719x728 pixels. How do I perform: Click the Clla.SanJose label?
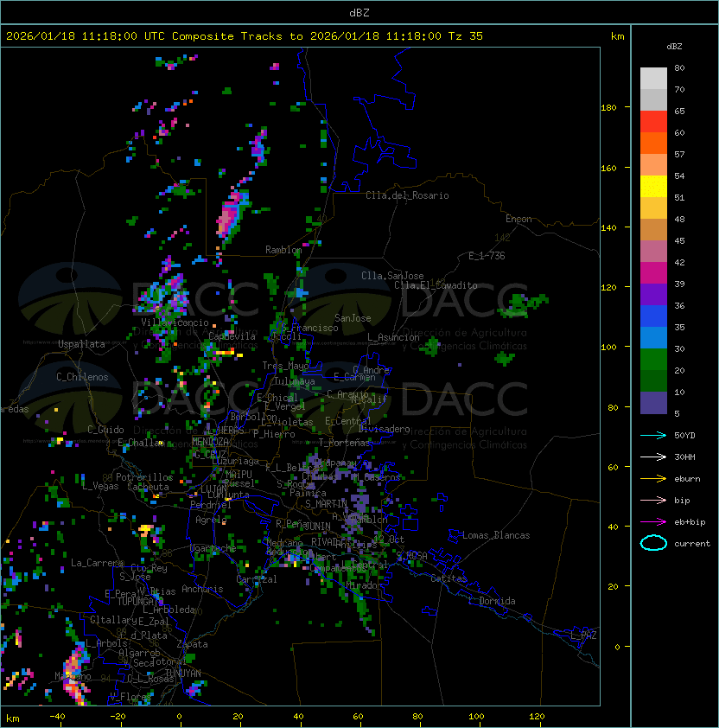(392, 275)
